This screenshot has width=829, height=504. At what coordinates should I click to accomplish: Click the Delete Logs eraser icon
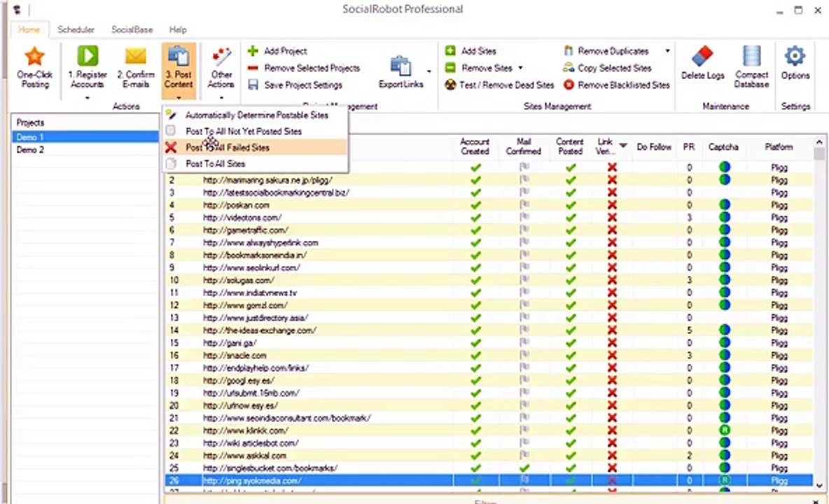(703, 55)
